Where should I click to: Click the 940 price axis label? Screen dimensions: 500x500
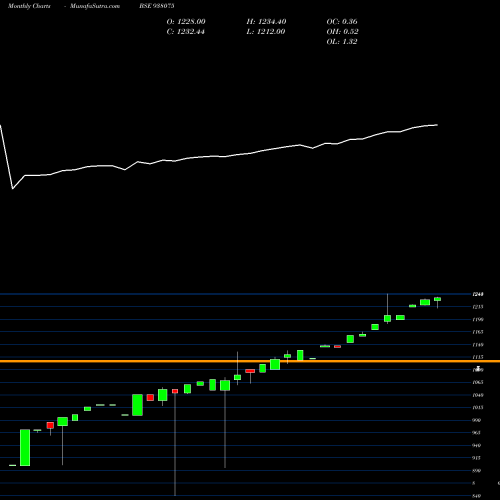pyautogui.click(x=477, y=445)
